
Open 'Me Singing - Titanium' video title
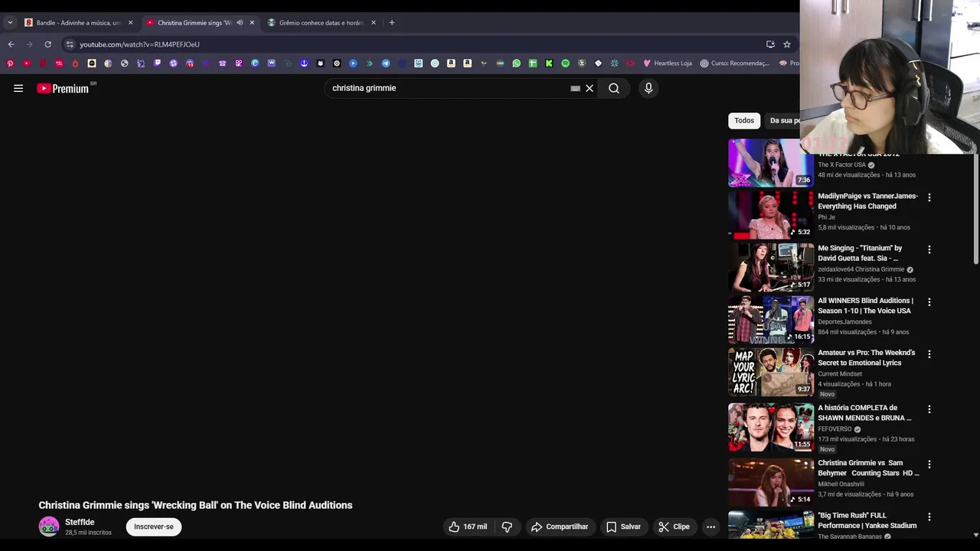(x=860, y=253)
